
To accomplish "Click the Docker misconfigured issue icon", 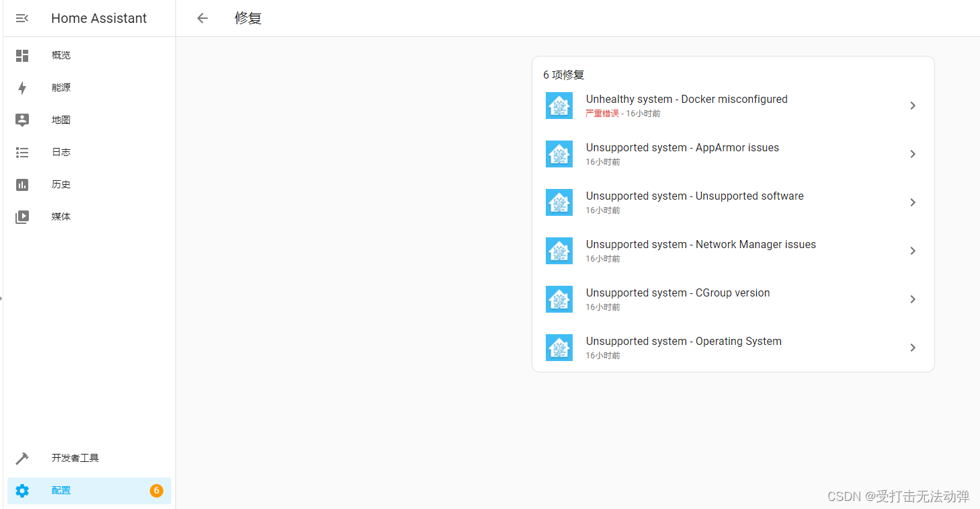I will pos(559,106).
